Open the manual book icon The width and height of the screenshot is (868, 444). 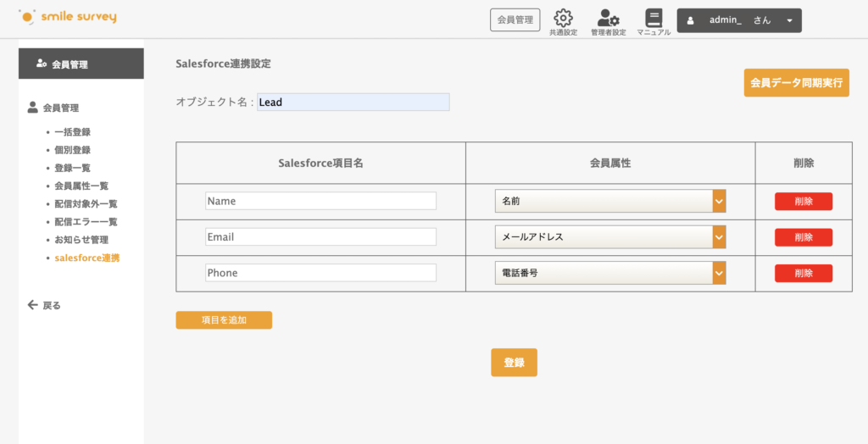(x=653, y=18)
